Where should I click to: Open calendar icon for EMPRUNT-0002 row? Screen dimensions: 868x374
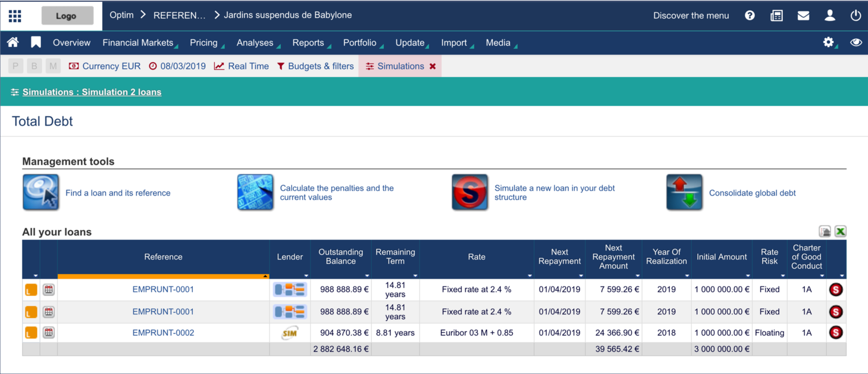click(x=48, y=333)
